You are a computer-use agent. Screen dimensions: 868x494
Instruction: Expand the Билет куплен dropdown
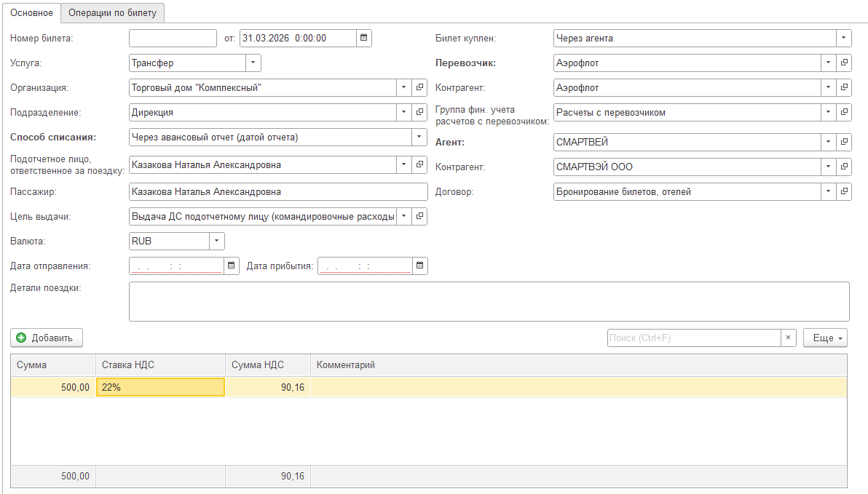[x=843, y=38]
